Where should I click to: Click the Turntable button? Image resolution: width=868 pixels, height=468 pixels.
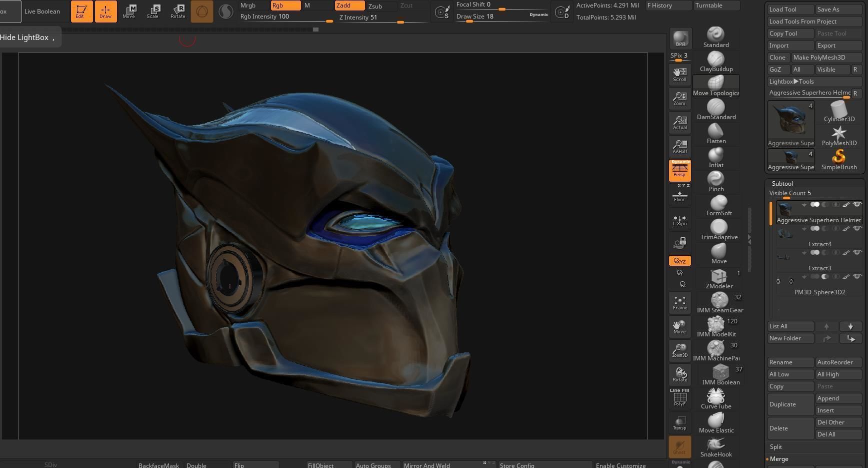[x=716, y=6]
